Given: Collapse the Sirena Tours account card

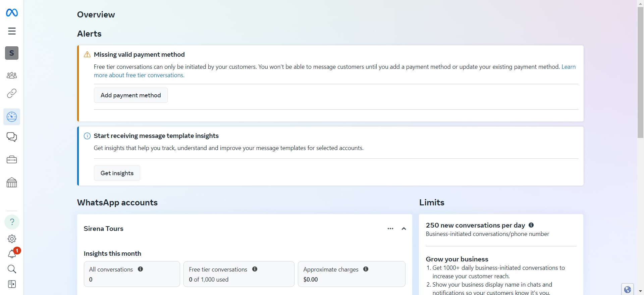Looking at the screenshot, I should point(404,229).
